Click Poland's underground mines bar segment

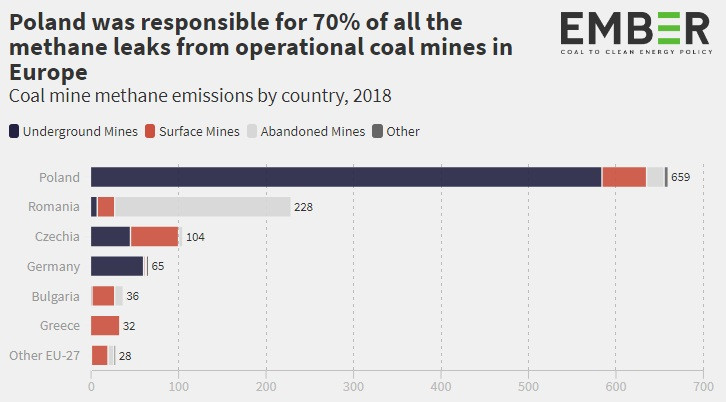[x=345, y=177]
